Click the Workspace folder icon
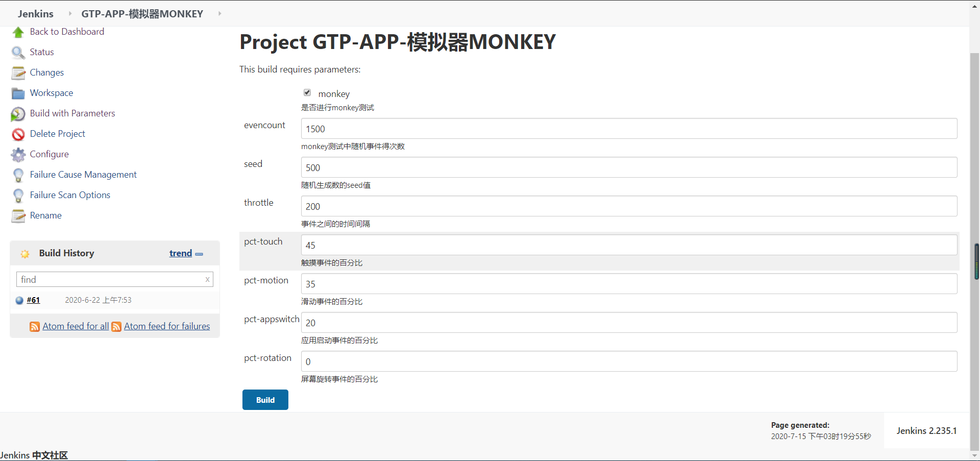 click(18, 93)
